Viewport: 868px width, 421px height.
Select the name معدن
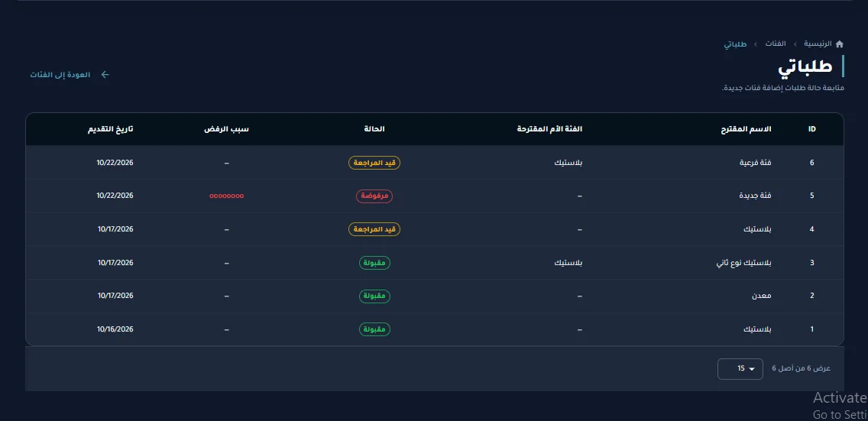(762, 296)
